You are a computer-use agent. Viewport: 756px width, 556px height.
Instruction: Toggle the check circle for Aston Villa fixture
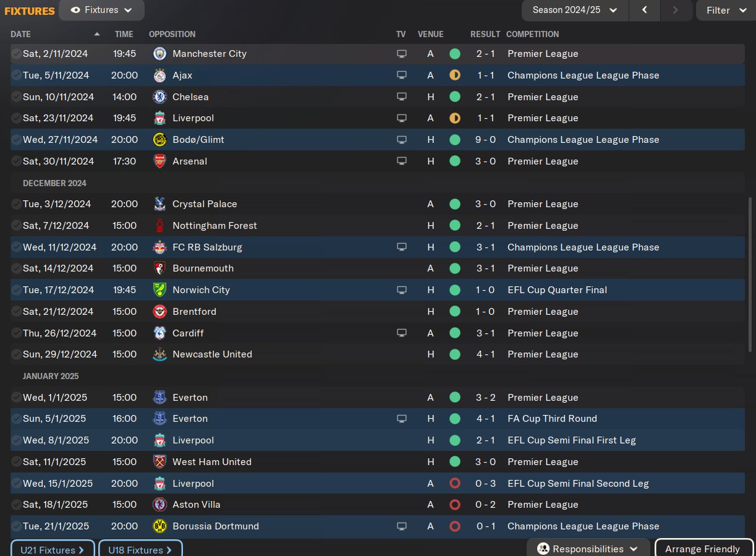point(17,505)
